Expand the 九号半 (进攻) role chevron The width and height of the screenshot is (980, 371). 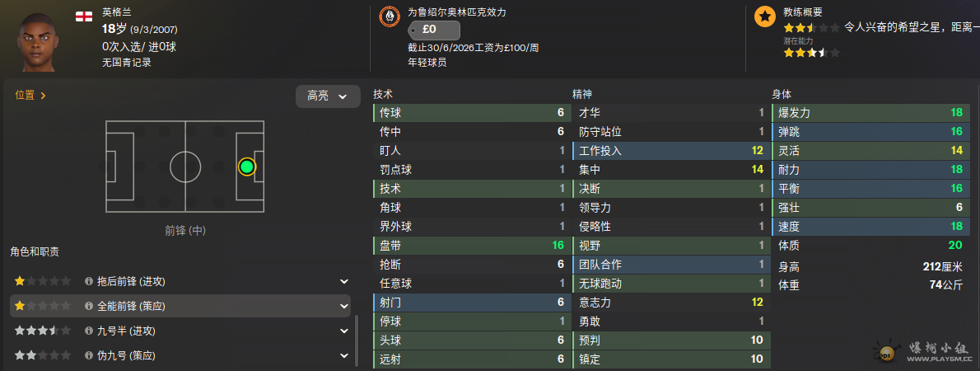click(x=343, y=331)
